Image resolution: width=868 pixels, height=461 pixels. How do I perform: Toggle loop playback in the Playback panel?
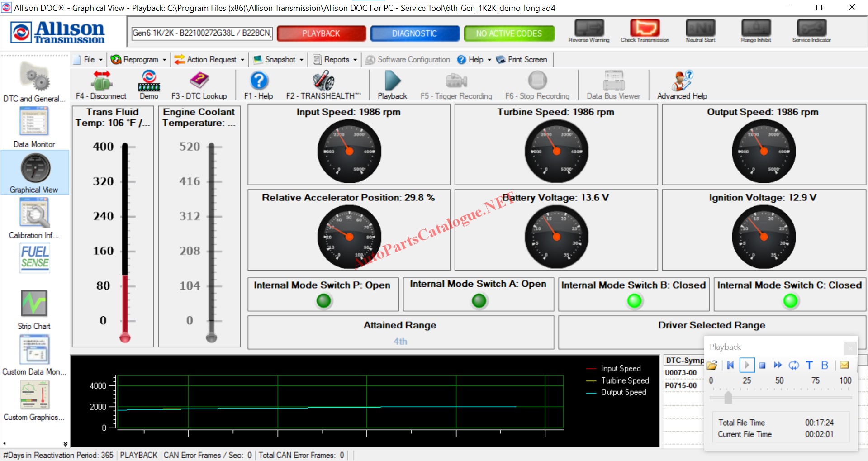click(793, 365)
